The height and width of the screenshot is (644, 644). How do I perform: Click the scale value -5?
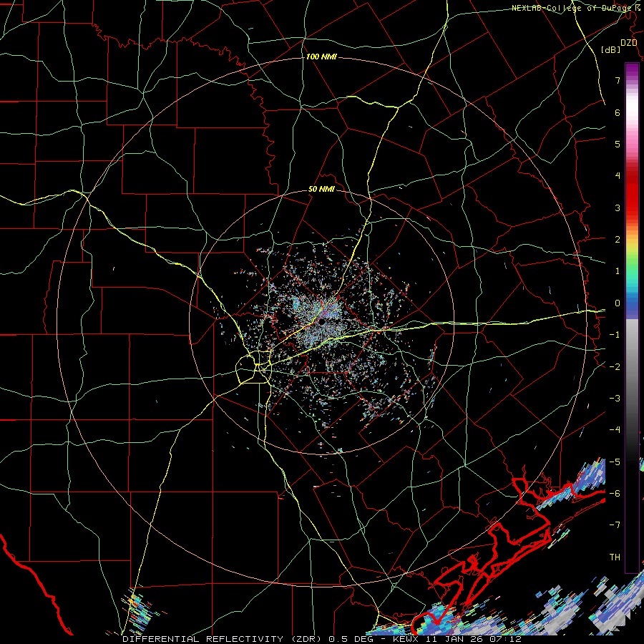point(615,462)
